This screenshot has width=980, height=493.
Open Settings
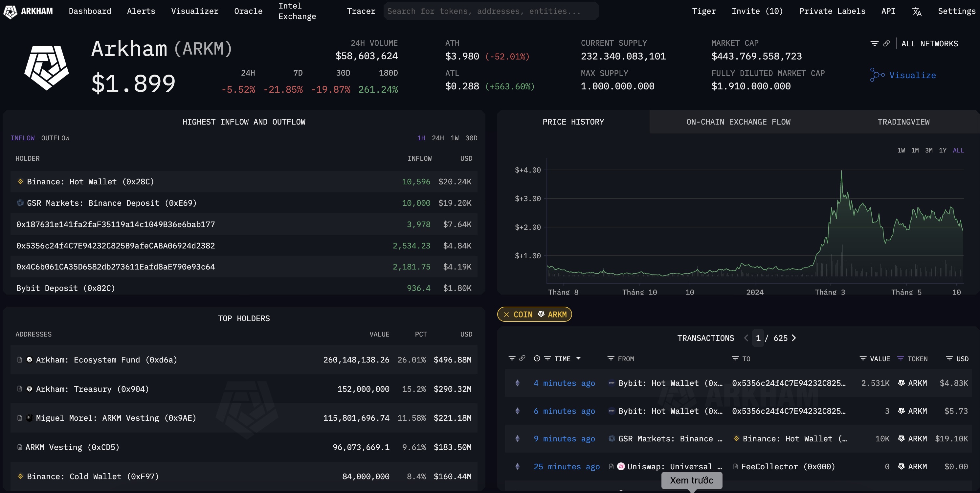[x=956, y=12]
